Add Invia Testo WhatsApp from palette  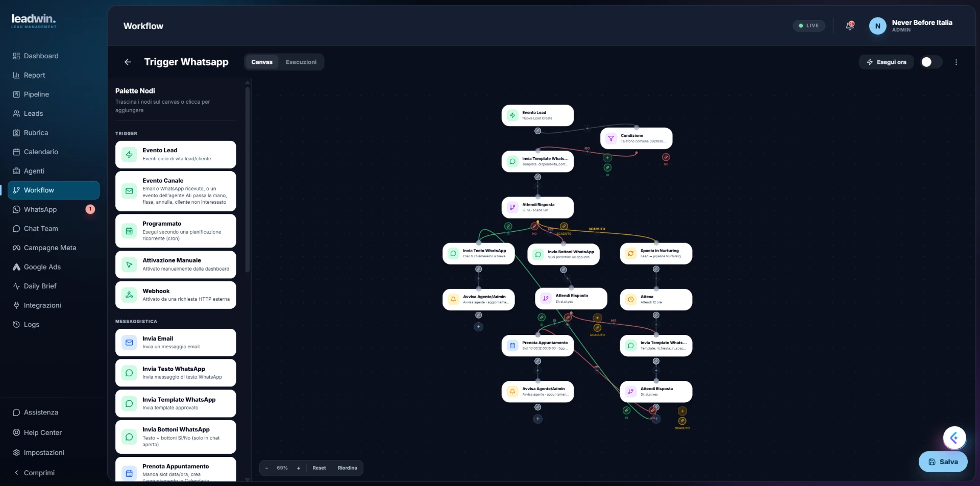pos(176,373)
